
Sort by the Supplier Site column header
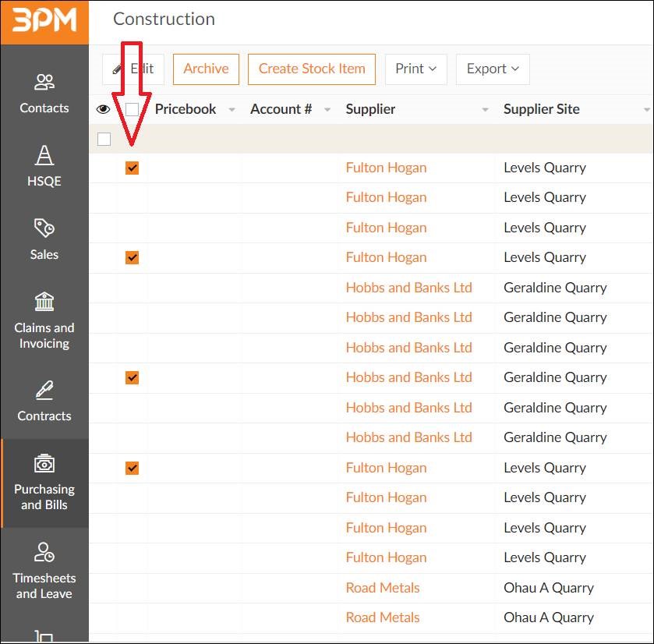(x=542, y=109)
